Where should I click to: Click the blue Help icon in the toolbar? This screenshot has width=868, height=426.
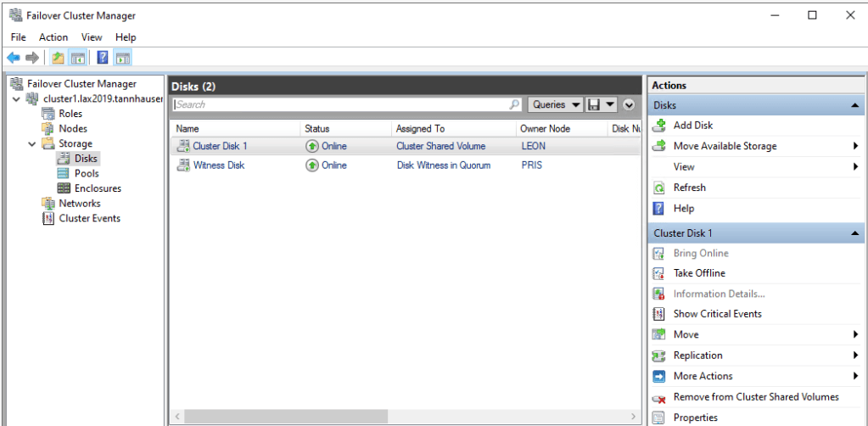click(x=102, y=58)
